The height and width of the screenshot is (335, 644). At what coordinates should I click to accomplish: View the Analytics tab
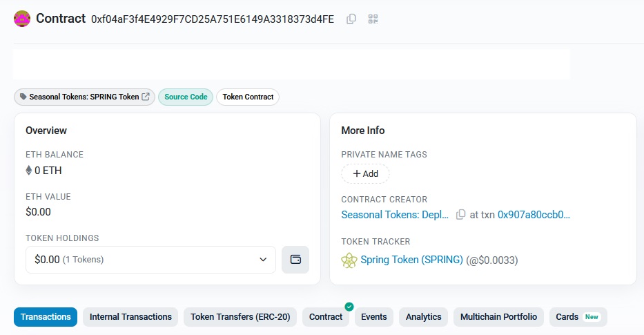pyautogui.click(x=423, y=317)
